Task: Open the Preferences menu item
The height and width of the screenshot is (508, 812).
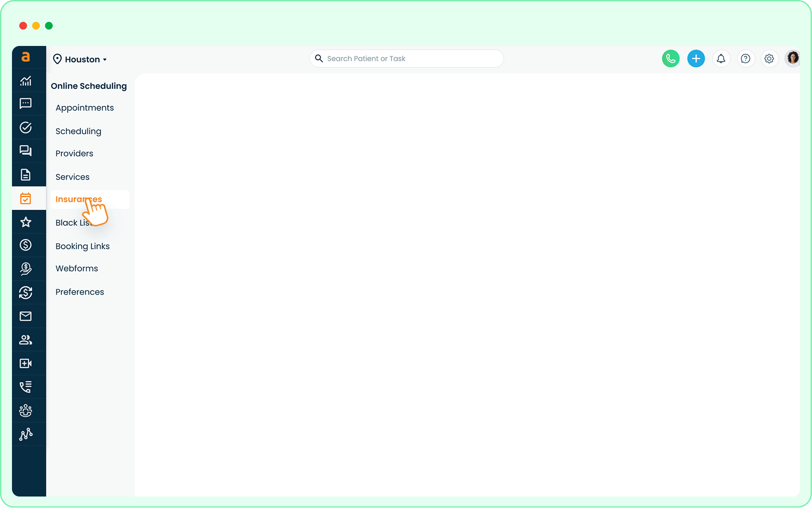Action: (x=80, y=292)
